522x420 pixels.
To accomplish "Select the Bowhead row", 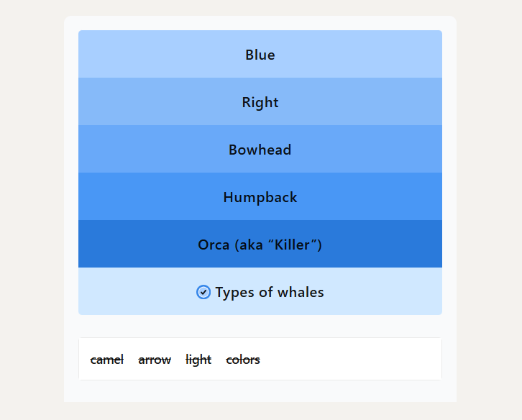I will (x=260, y=149).
